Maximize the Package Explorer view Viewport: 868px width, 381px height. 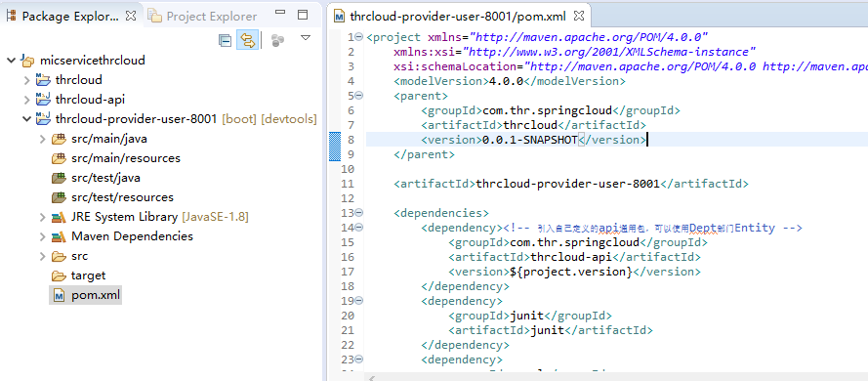click(x=302, y=15)
